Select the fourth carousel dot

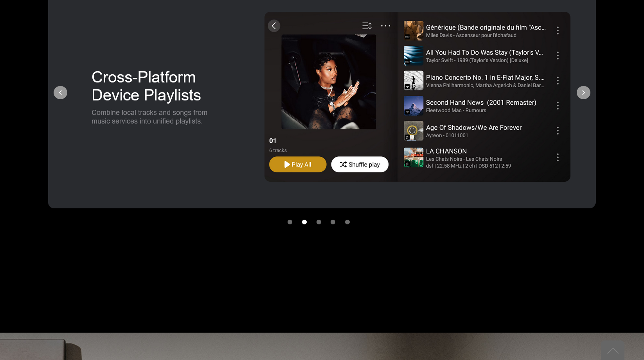click(x=333, y=222)
